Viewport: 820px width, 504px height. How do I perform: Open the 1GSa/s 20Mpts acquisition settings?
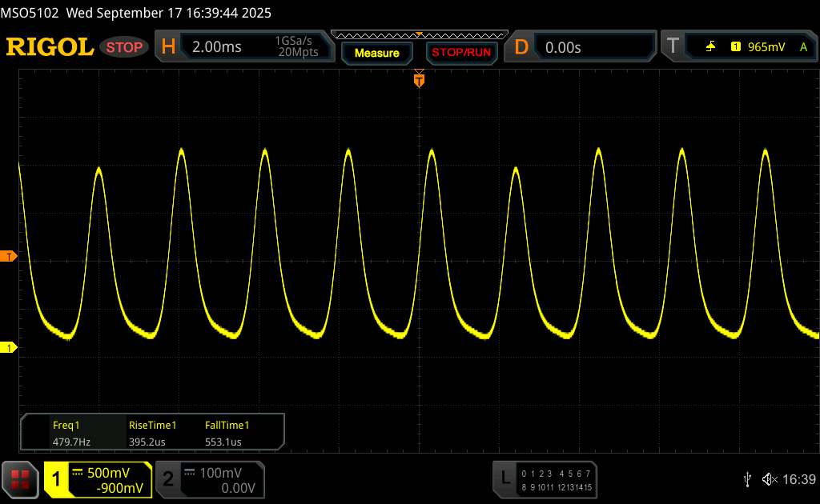click(x=296, y=47)
